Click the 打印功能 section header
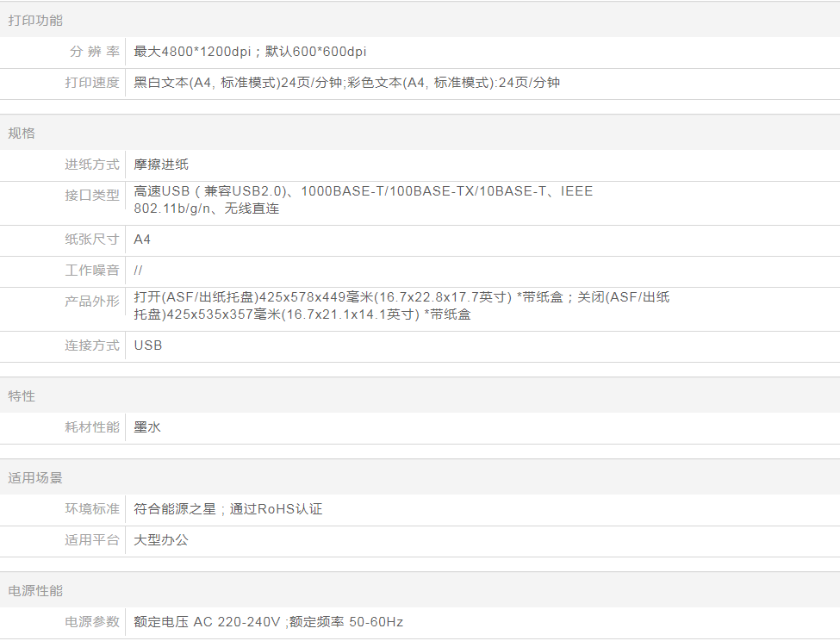This screenshot has width=840, height=641. [35, 21]
